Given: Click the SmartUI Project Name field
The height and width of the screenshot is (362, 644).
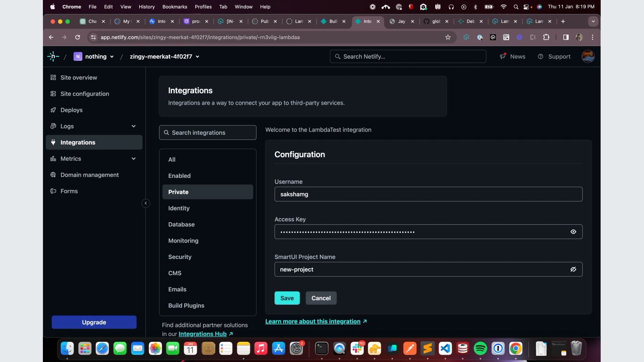Looking at the screenshot, I should [428, 269].
